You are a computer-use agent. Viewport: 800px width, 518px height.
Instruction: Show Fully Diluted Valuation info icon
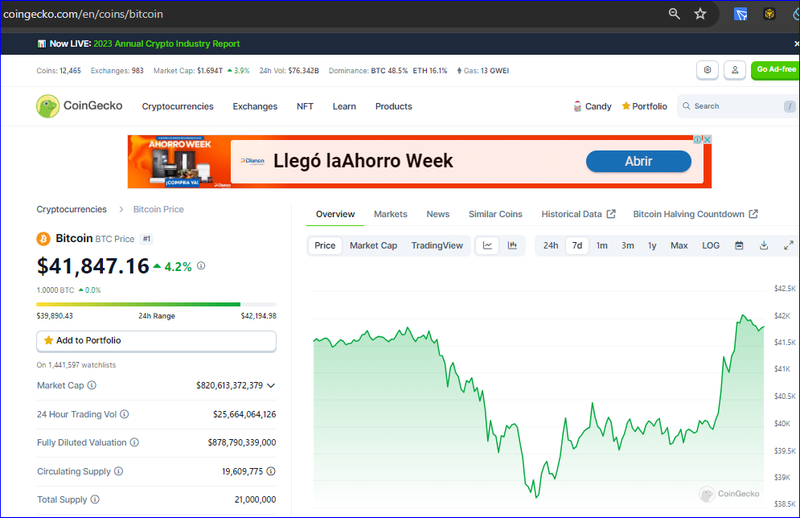(134, 442)
